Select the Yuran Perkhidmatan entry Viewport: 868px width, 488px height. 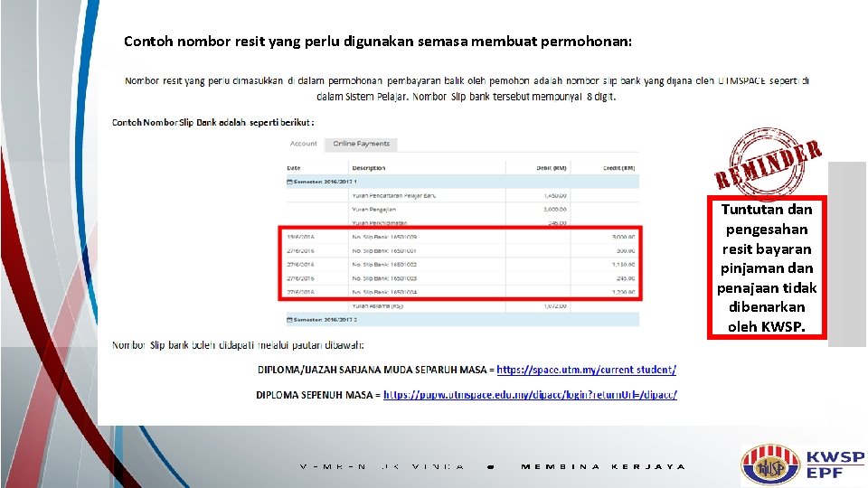click(379, 223)
